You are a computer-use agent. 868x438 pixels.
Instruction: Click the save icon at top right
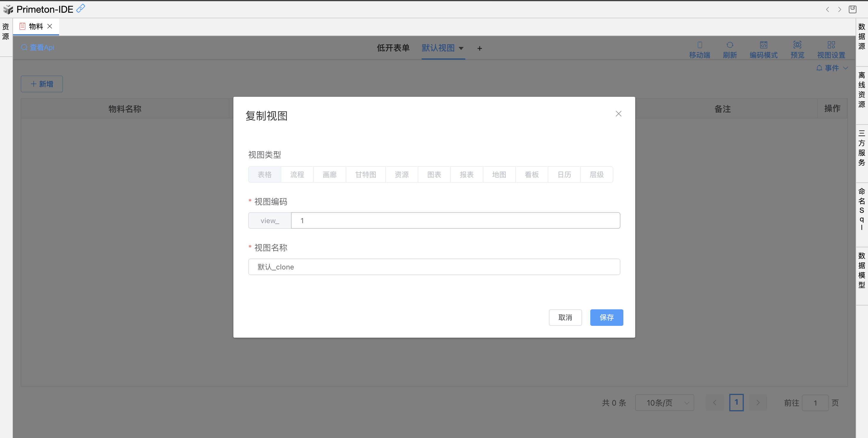pyautogui.click(x=852, y=9)
